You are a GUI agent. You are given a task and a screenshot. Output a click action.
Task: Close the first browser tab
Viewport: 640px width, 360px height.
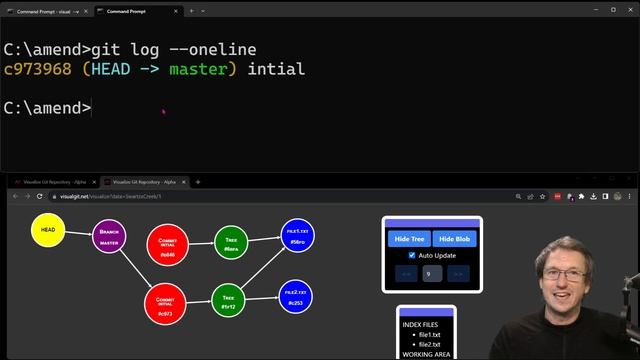(x=94, y=182)
